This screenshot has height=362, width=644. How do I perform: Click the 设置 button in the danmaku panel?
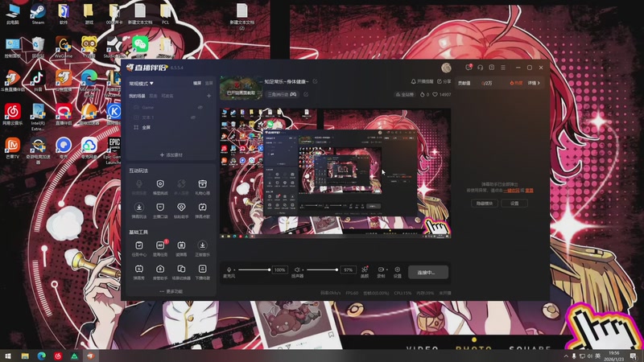point(514,204)
